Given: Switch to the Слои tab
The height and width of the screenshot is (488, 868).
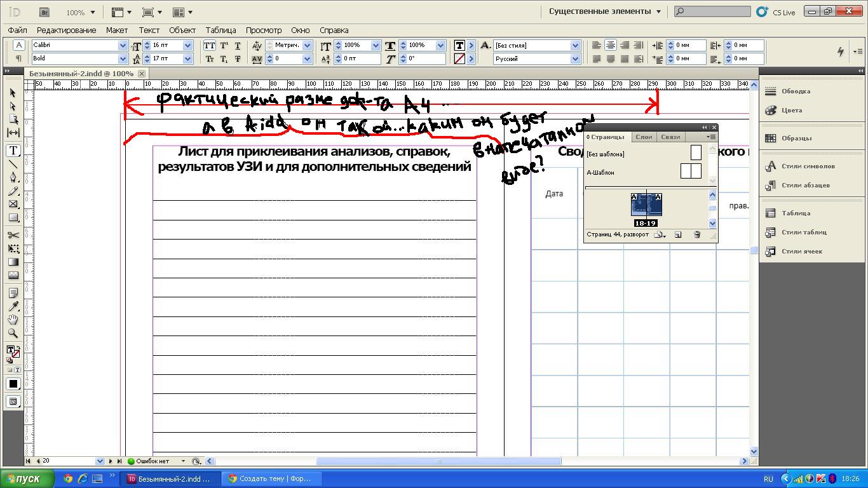Looking at the screenshot, I should pos(644,137).
